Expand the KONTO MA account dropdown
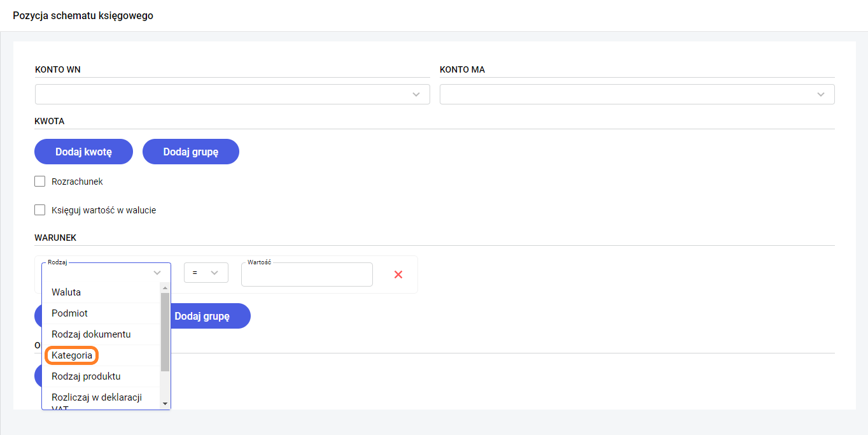 637,94
